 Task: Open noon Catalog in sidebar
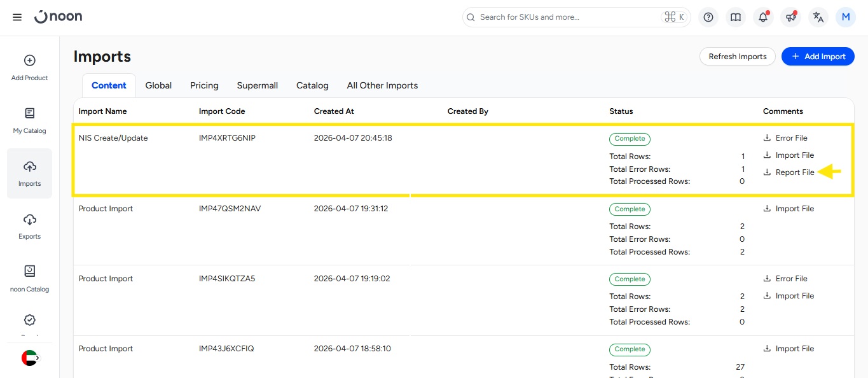point(30,279)
